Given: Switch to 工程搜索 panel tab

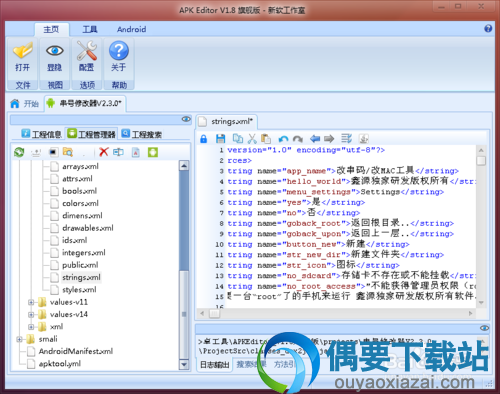Looking at the screenshot, I should pyautogui.click(x=142, y=134).
